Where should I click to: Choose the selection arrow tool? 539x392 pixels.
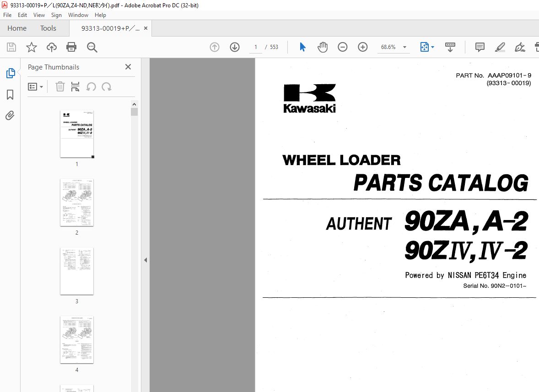[302, 47]
